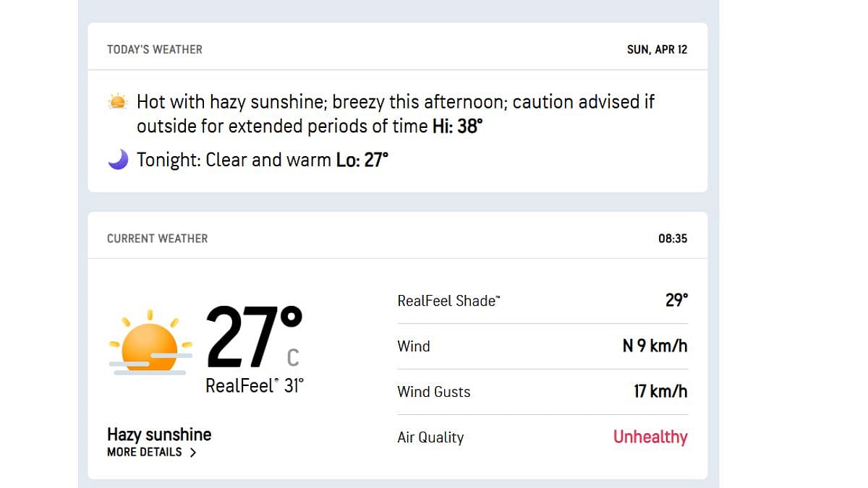Screen dimensions: 868x488
Task: Open the Current Weather card header
Action: [x=157, y=239]
